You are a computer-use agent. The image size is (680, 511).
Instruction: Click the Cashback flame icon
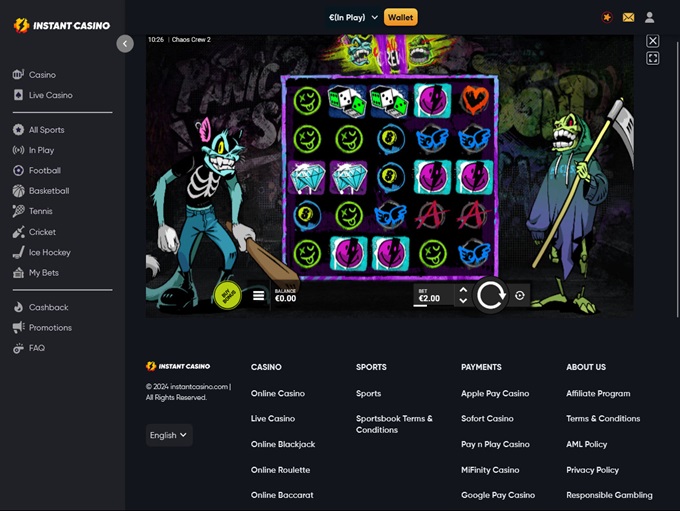[x=18, y=307]
